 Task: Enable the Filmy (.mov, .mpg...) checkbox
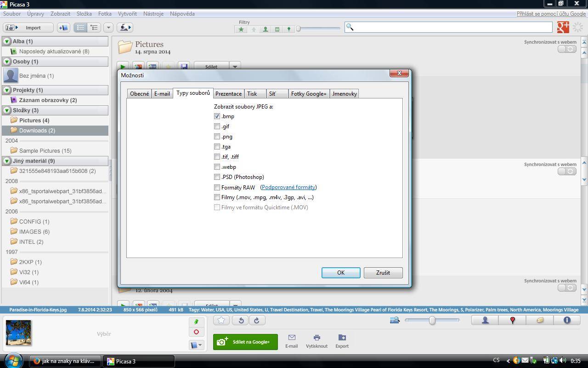[x=217, y=197]
